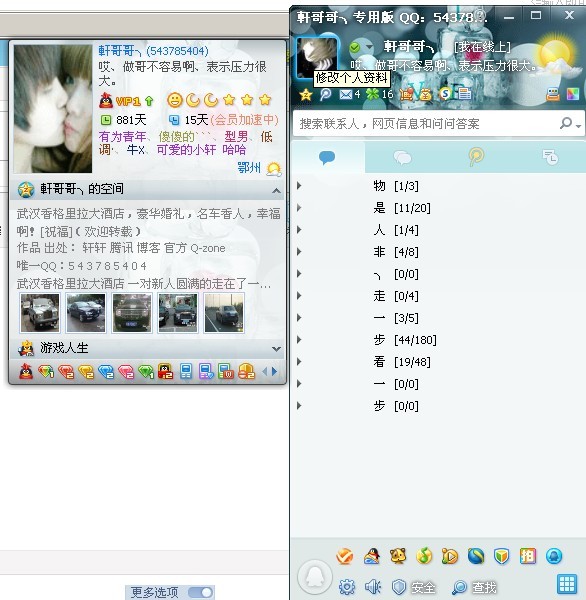Click the blue diamond badge icon
Viewport: 586px width, 600px height.
[106, 371]
